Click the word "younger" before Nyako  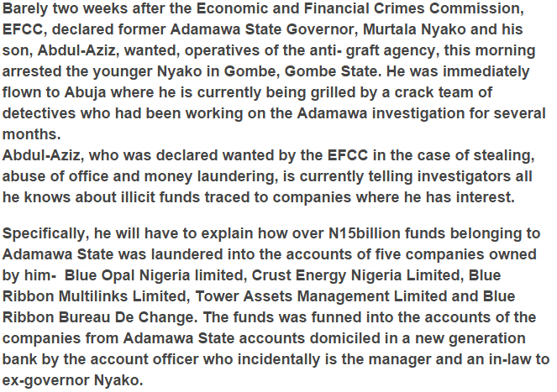click(123, 71)
